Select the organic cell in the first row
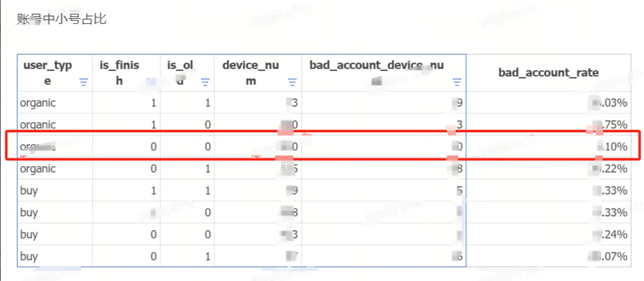 (38, 103)
